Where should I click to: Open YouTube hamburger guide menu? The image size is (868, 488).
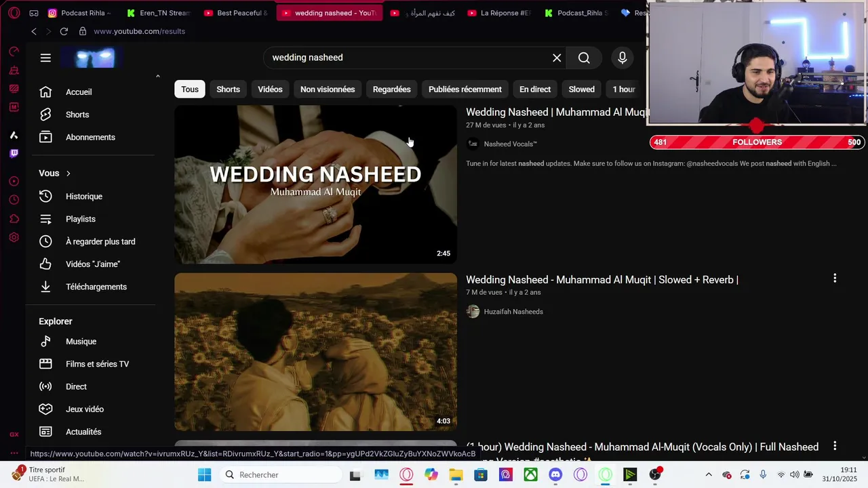(x=45, y=58)
